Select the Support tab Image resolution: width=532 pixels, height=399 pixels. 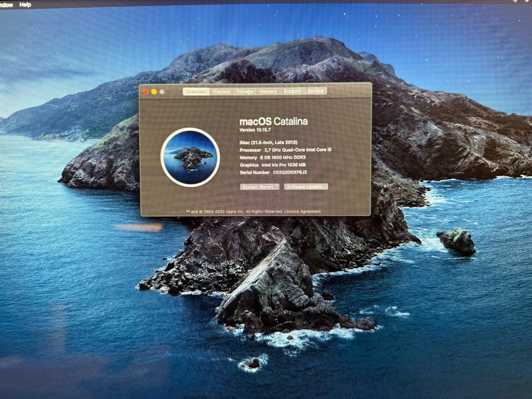[292, 91]
